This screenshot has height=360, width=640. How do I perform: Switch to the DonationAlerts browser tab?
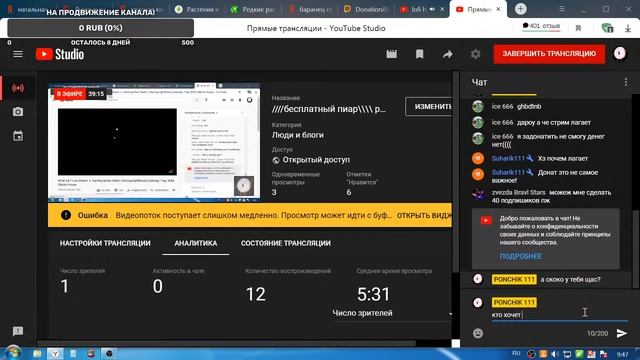(x=366, y=9)
